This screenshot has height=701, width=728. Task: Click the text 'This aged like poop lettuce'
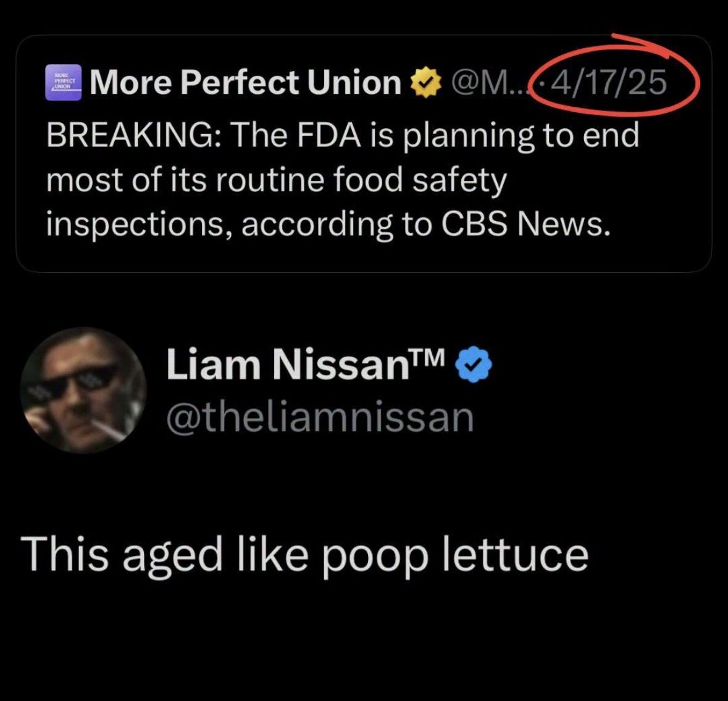(x=304, y=555)
